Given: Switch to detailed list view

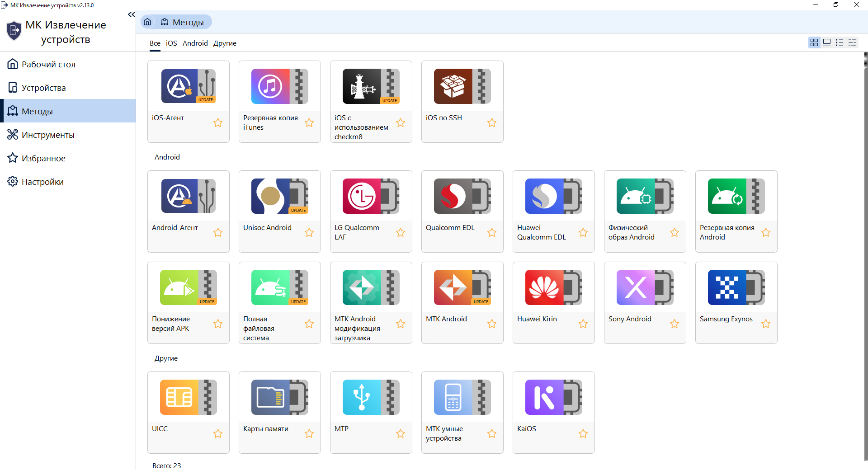Looking at the screenshot, I should (852, 42).
